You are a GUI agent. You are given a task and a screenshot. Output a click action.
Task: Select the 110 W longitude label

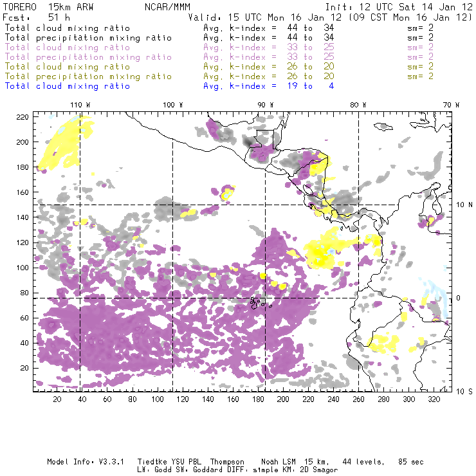pos(80,104)
